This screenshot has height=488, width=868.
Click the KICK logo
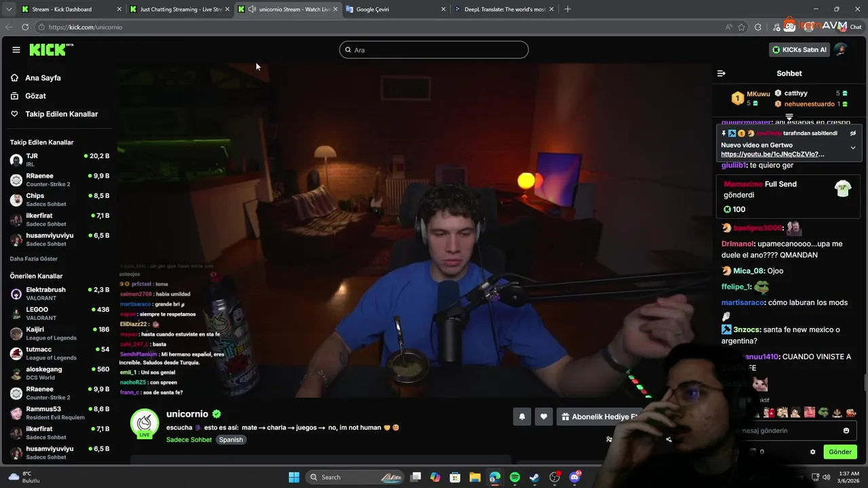pyautogui.click(x=51, y=49)
